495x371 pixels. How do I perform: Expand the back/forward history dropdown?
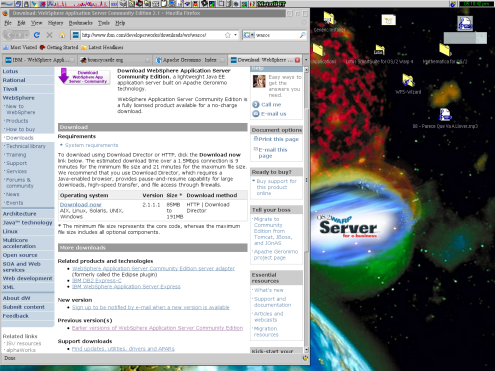(26, 35)
